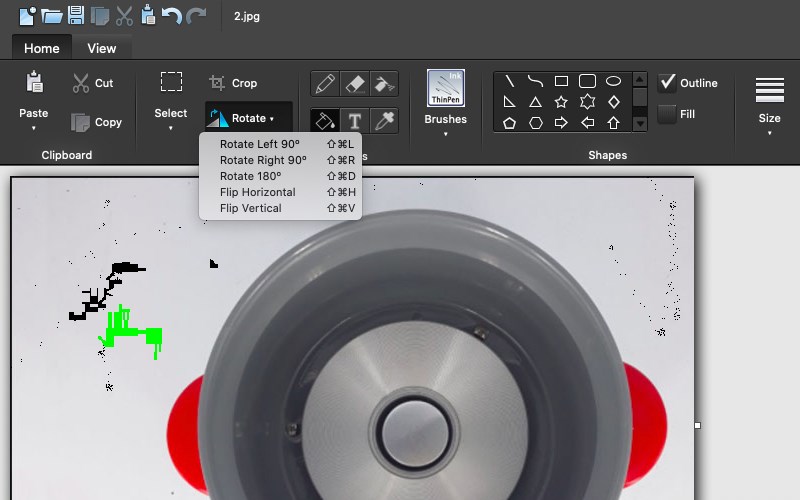
Task: Click the Crop tool
Action: pyautogui.click(x=233, y=83)
